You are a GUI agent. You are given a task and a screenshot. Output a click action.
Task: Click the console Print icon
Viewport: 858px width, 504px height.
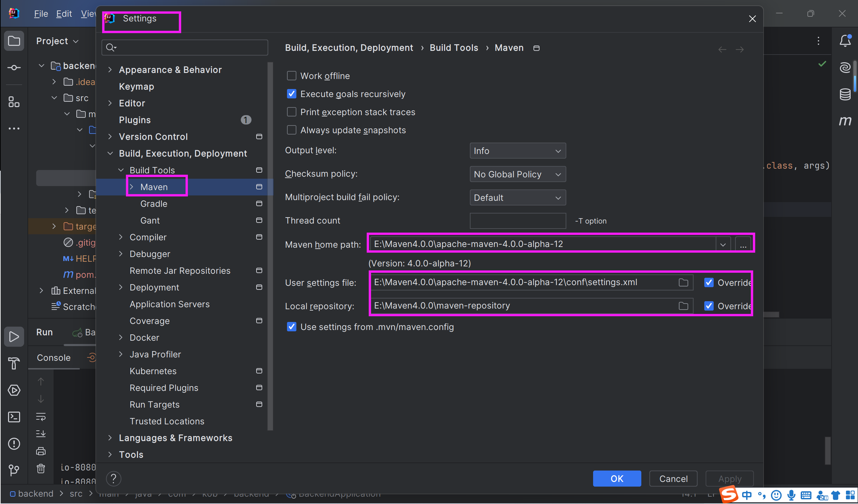point(41,451)
